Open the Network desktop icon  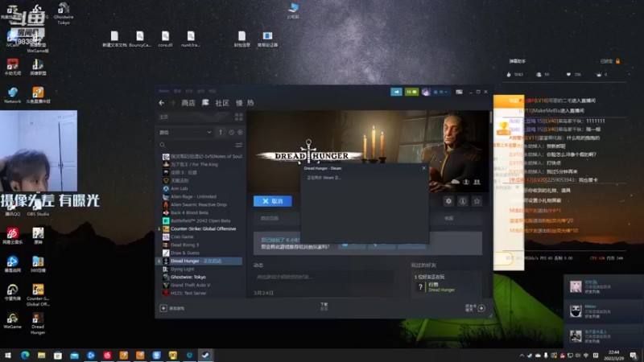pyautogui.click(x=12, y=95)
